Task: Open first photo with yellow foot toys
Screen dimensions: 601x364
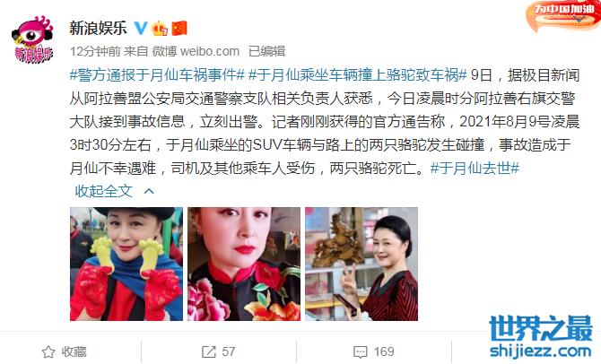Action: (126, 264)
